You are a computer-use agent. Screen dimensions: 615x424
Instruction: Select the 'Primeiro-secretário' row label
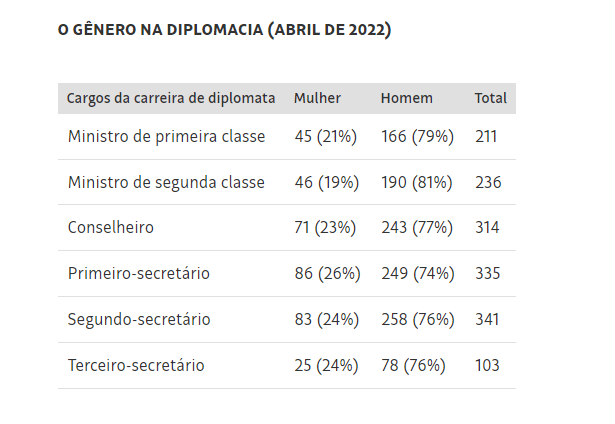(x=139, y=273)
